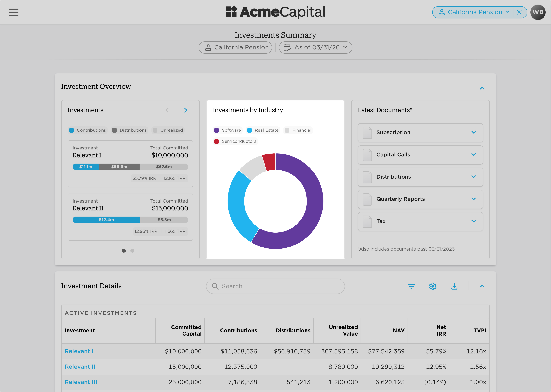The image size is (551, 392).
Task: Toggle Distributions legend in Investments
Action: tap(130, 130)
